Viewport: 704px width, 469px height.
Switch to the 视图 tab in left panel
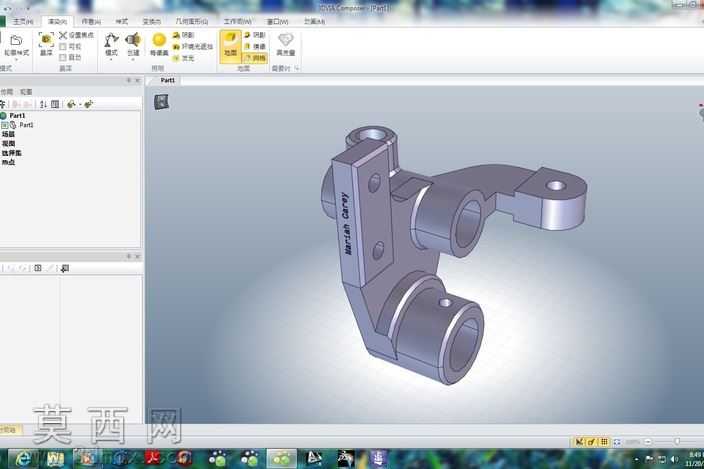[26, 92]
